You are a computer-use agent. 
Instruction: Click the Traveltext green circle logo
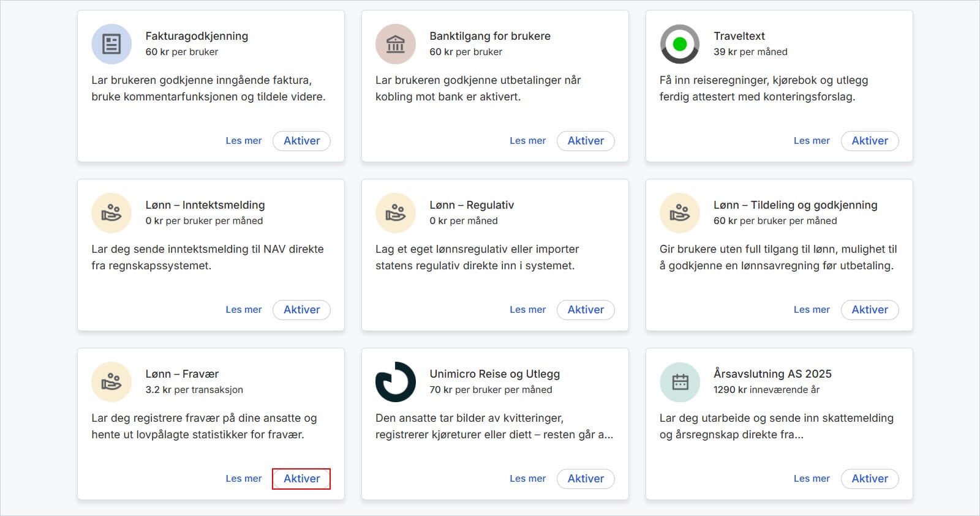(680, 44)
